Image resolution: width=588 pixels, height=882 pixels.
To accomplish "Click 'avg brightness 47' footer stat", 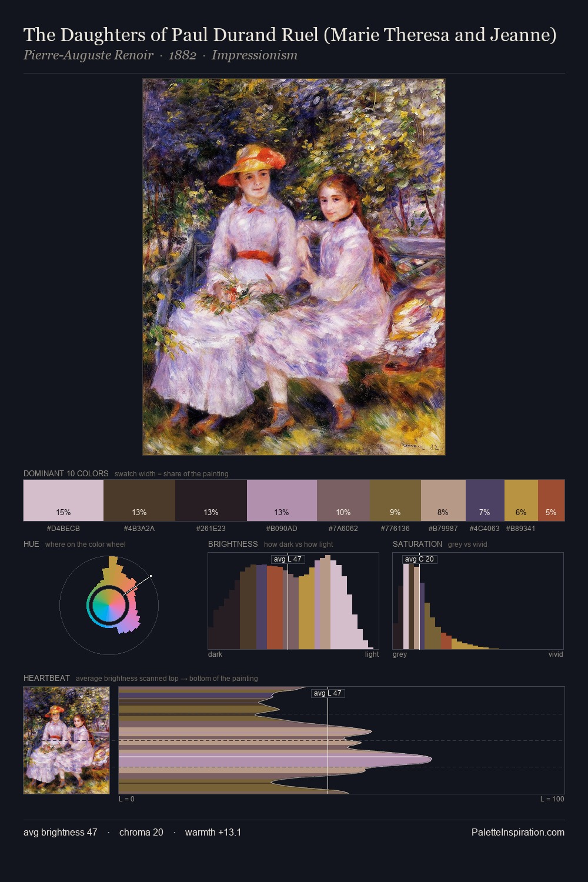I will pyautogui.click(x=61, y=832).
